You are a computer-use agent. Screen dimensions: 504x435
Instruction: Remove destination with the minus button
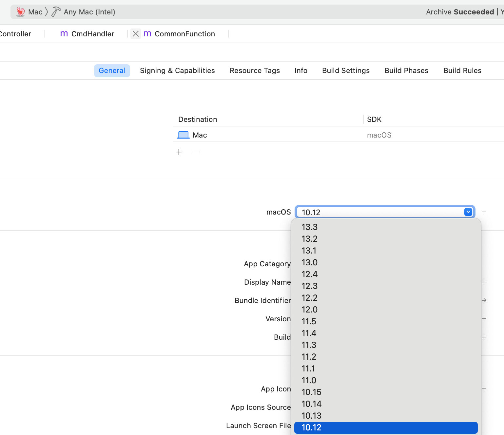coord(197,152)
